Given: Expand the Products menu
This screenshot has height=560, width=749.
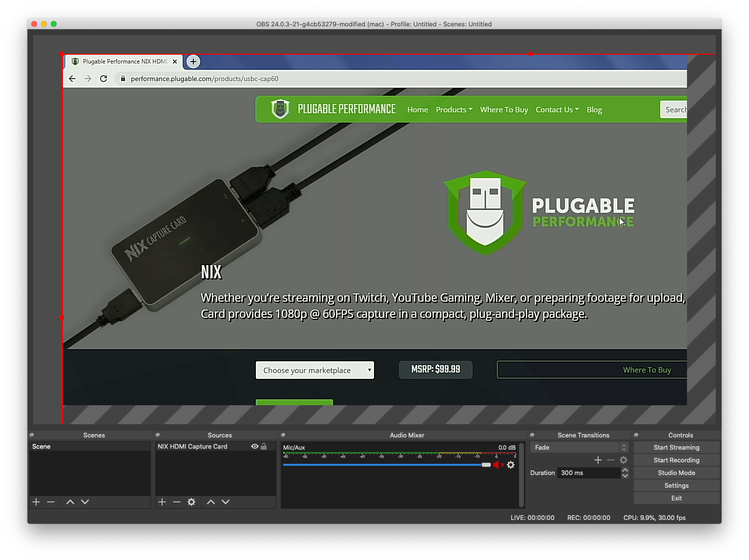Looking at the screenshot, I should 454,110.
